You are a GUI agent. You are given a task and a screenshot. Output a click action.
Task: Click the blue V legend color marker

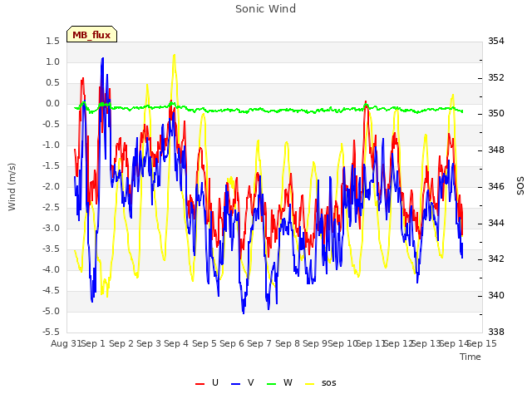235,384
